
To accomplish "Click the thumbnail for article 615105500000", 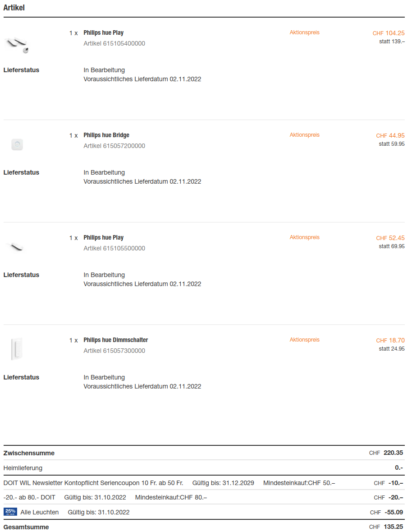I will [x=16, y=246].
